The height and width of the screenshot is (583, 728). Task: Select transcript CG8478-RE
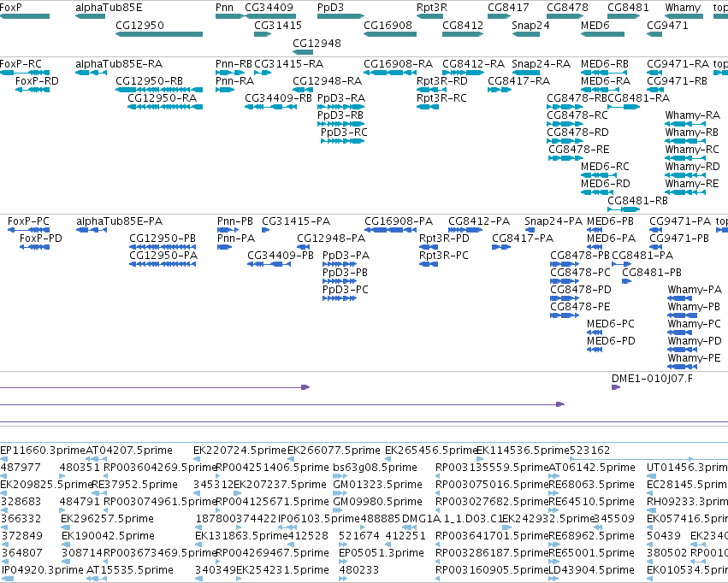point(578,150)
